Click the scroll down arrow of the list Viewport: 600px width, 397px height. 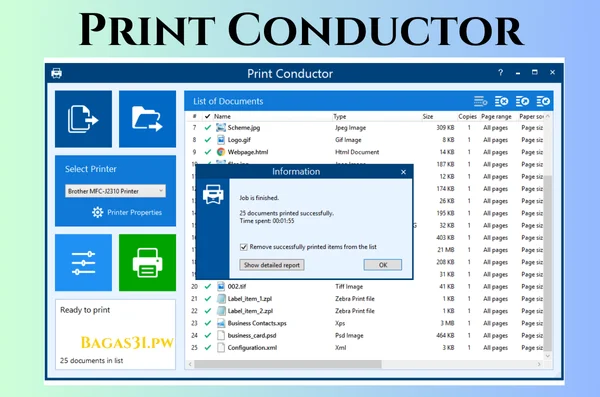548,356
